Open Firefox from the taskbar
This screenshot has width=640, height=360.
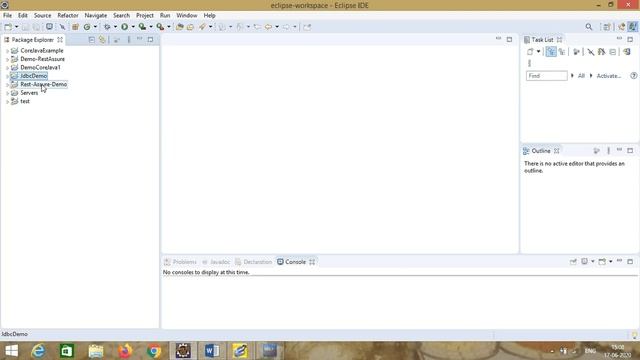coord(125,351)
